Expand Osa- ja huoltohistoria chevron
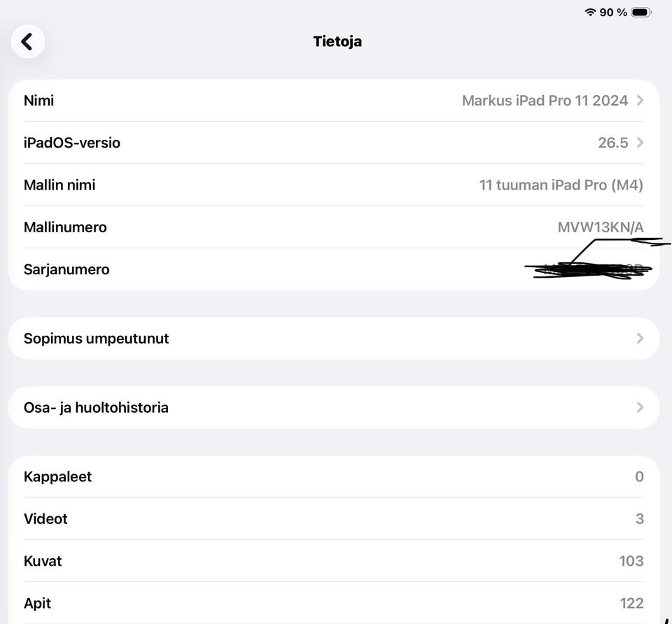 (640, 407)
